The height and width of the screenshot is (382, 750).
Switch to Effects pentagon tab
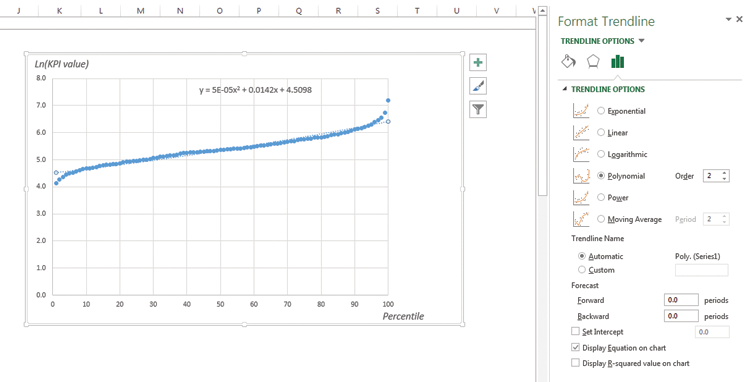tap(593, 62)
